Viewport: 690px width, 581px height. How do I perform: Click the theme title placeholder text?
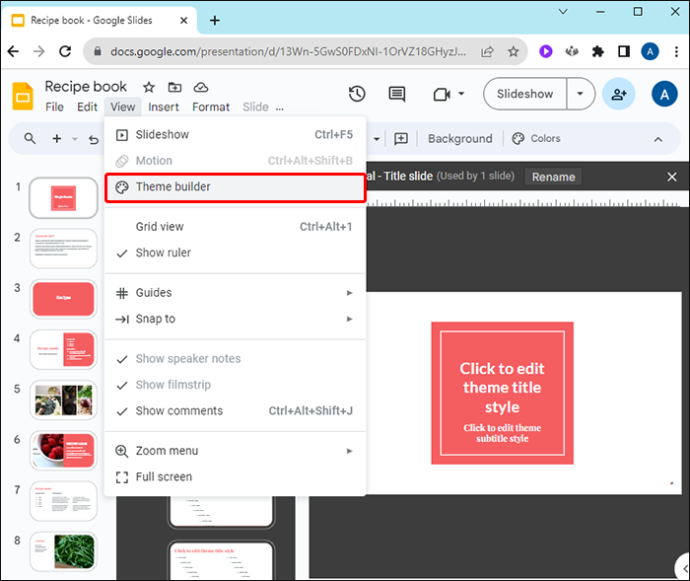click(x=502, y=388)
